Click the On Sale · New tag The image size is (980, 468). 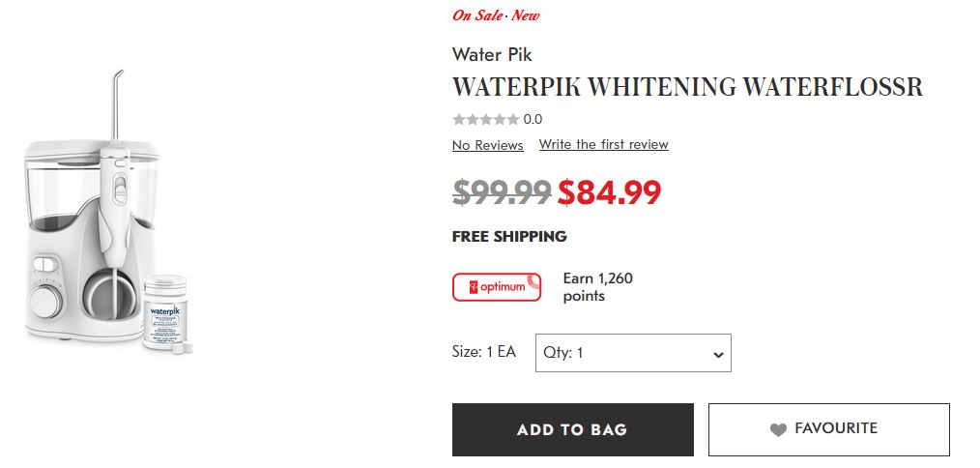point(496,15)
